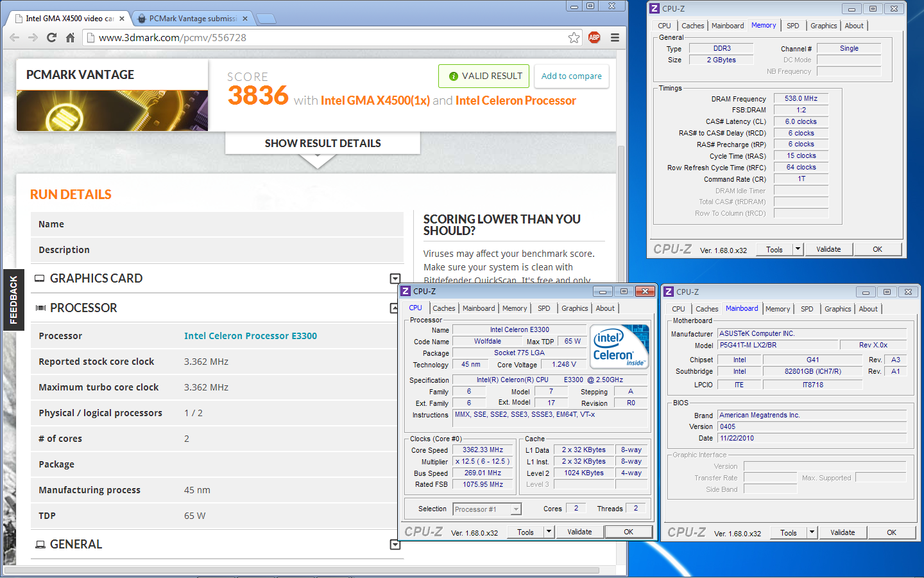Click CPU-Z title icon in processor window

tap(406, 292)
